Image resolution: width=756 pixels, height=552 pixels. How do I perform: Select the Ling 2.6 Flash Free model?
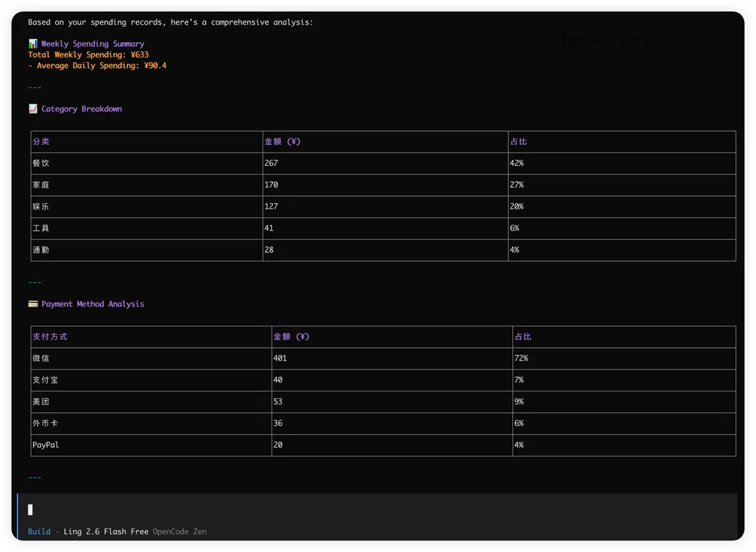(x=106, y=532)
